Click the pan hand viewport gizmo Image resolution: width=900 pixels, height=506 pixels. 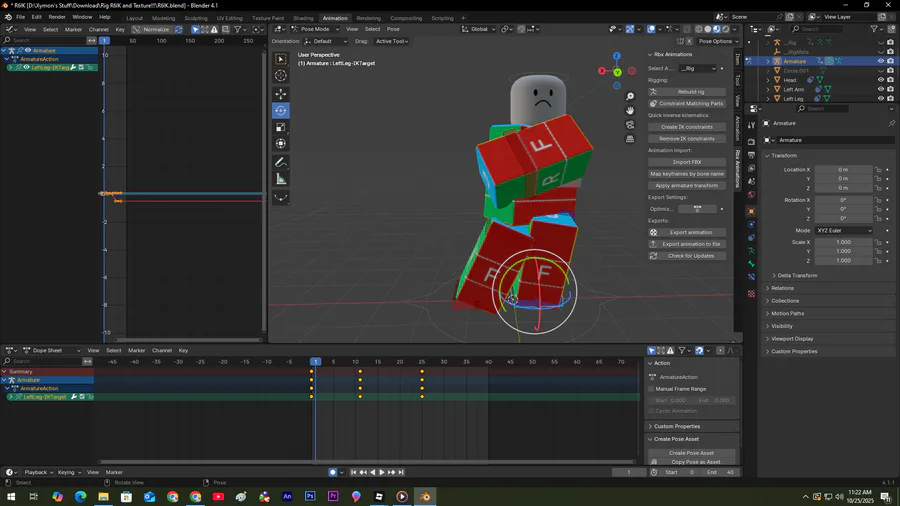coord(630,110)
